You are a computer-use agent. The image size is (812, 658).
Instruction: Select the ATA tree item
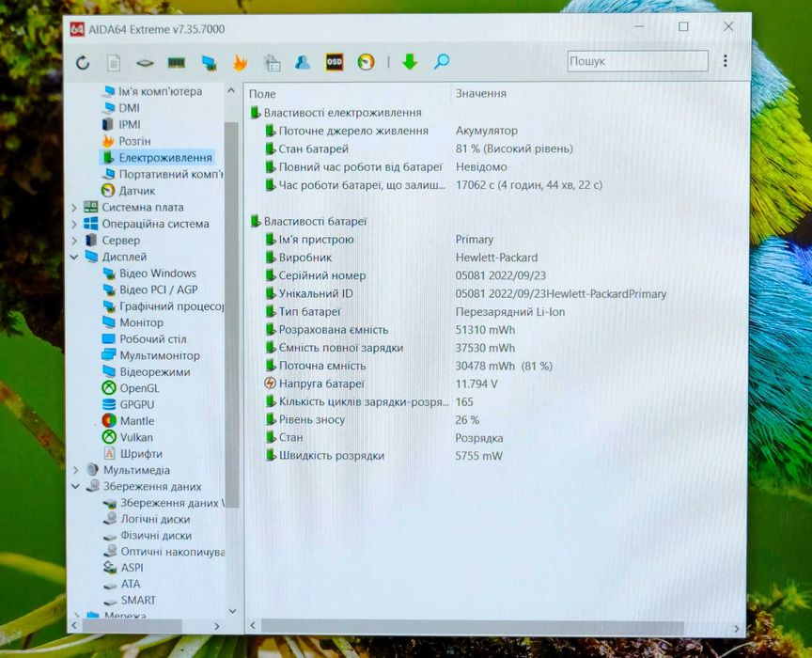click(x=122, y=584)
